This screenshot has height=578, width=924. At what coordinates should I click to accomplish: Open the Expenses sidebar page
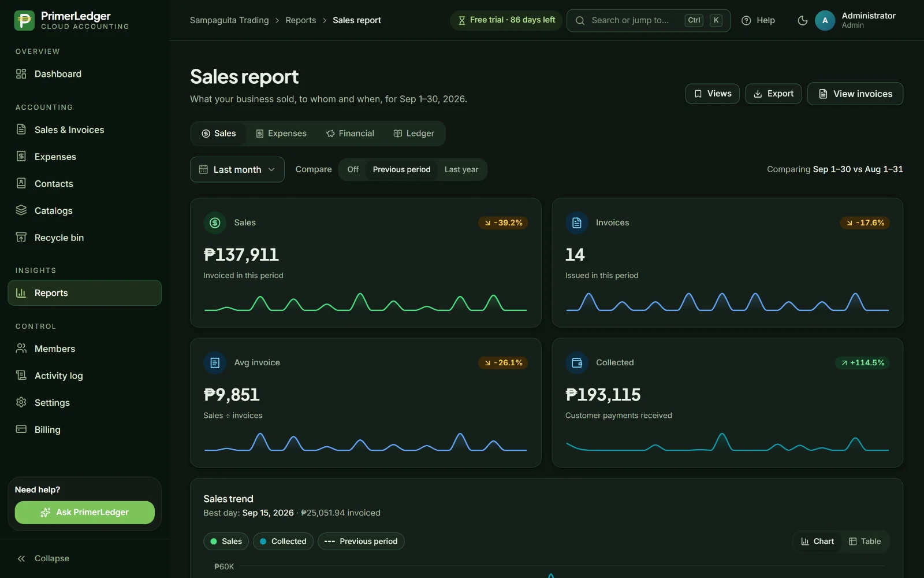(84, 157)
